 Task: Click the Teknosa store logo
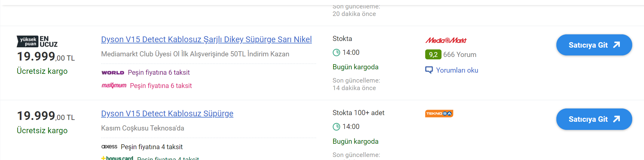coord(439,114)
